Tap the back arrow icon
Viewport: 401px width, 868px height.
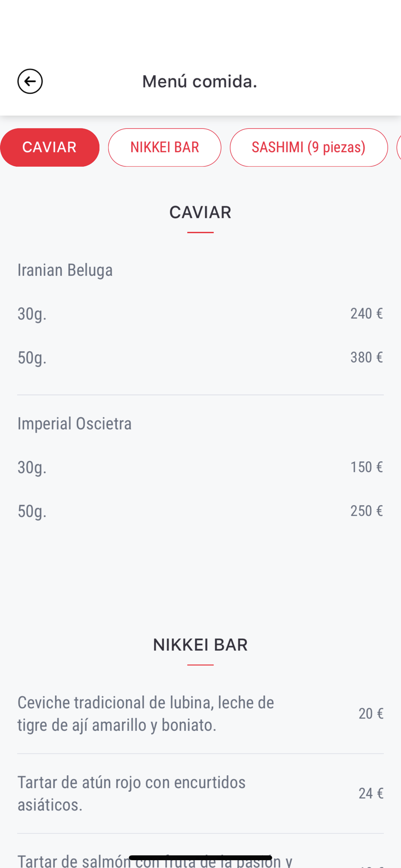coord(30,81)
